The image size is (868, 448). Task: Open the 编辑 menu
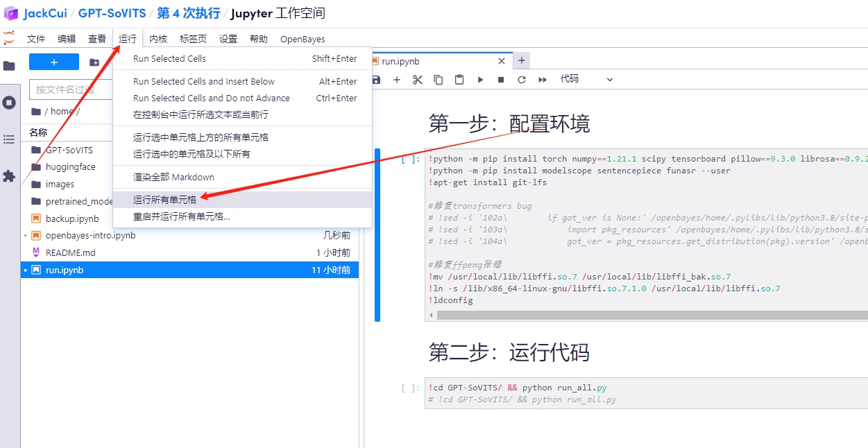coord(67,39)
